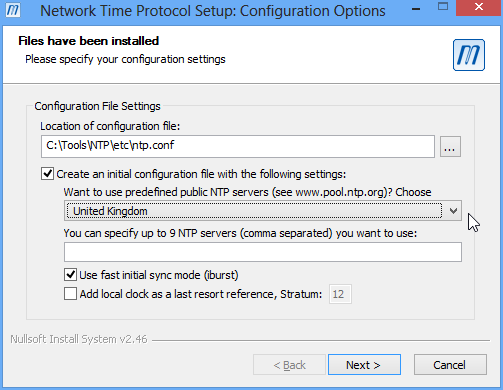The width and height of the screenshot is (503, 390).
Task: Disable Use fast initial sync mode (iburst)
Action: point(70,275)
